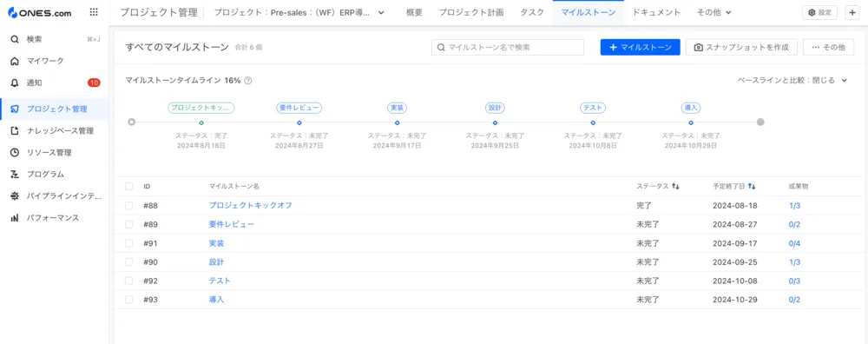Click the Project Management sidebar icon
This screenshot has height=344, width=868.
15,109
